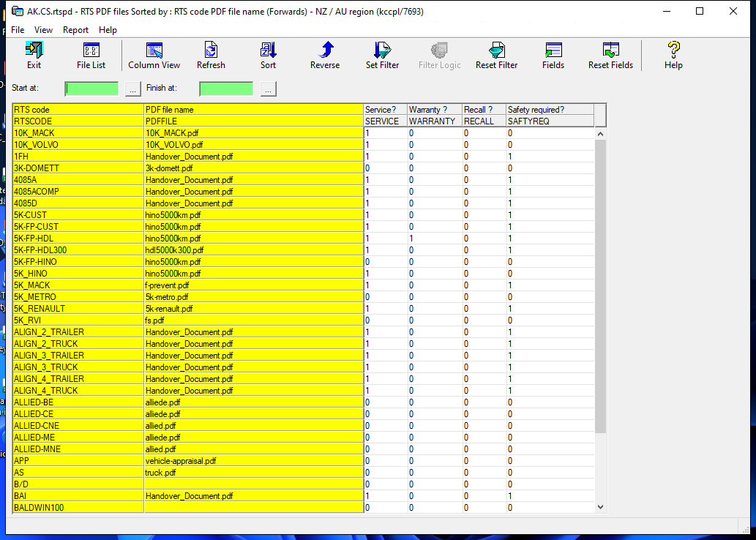Image resolution: width=756 pixels, height=540 pixels.
Task: Click the browse button beside Start at
Action: [x=132, y=89]
